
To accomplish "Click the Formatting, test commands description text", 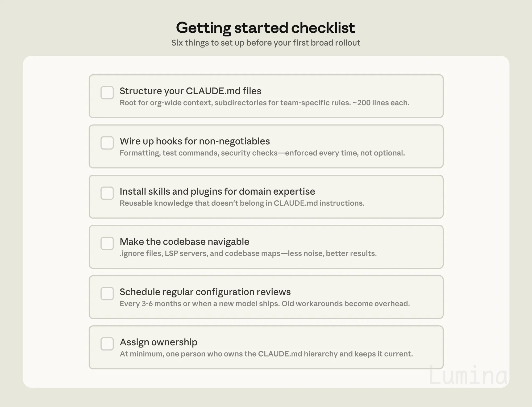I will [262, 153].
